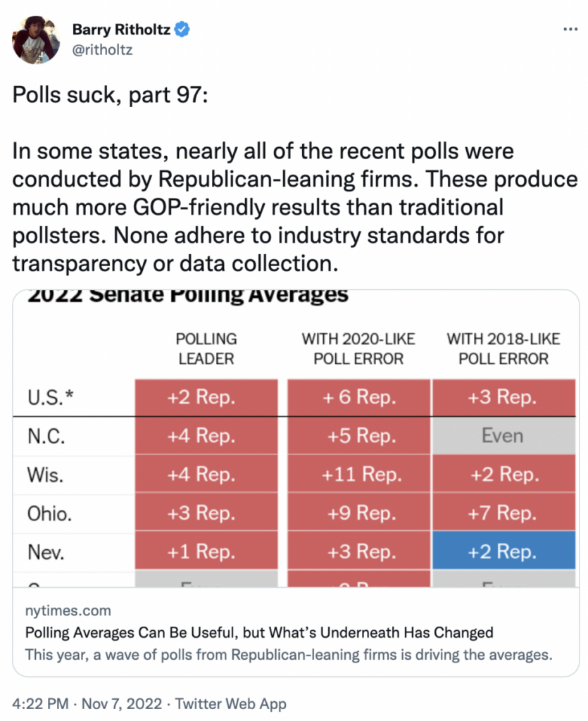Click the Twitter Web App source label
Screen dimensions: 588x721
(x=230, y=703)
